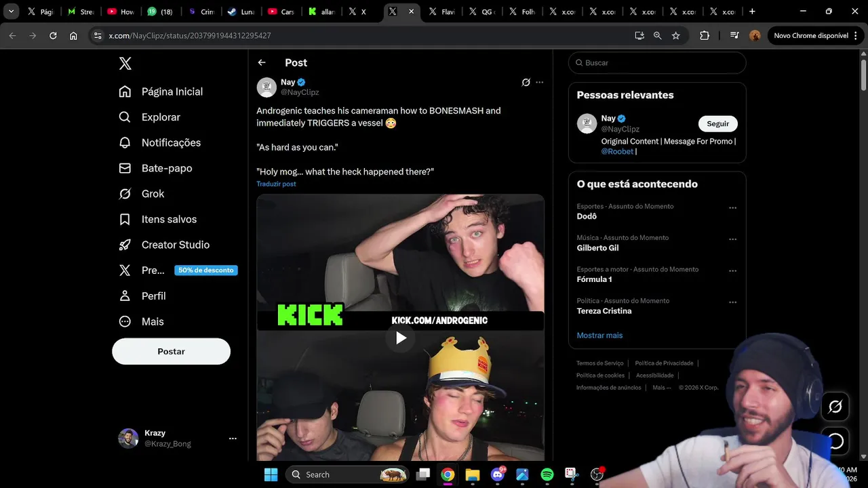The height and width of the screenshot is (488, 868).
Task: Open the post's more options dots
Action: 539,82
